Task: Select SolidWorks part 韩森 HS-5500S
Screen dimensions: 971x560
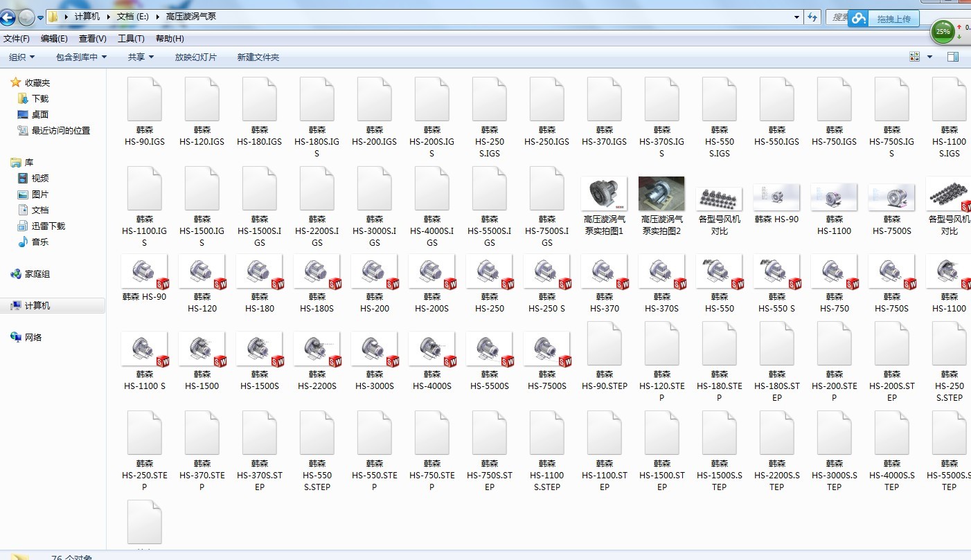Action: pos(490,361)
